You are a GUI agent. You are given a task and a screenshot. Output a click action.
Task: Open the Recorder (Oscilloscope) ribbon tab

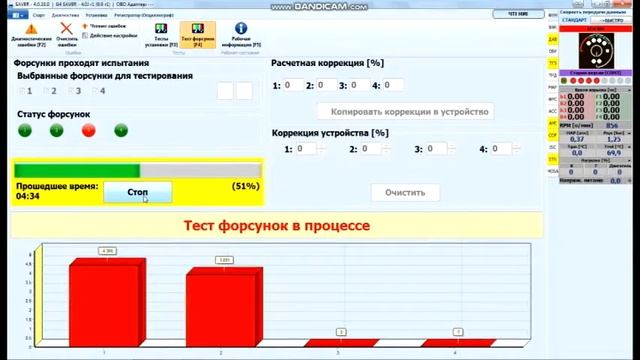coord(144,15)
